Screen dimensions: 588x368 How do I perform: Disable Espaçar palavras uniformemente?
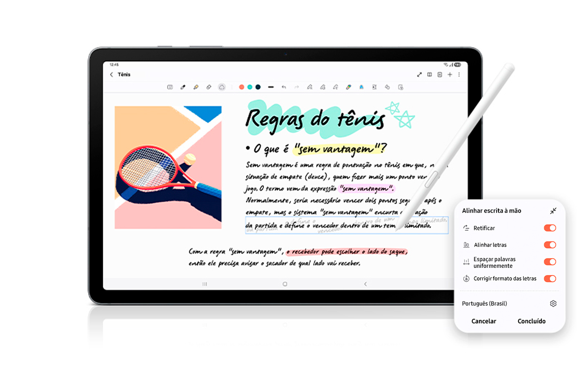(x=550, y=262)
